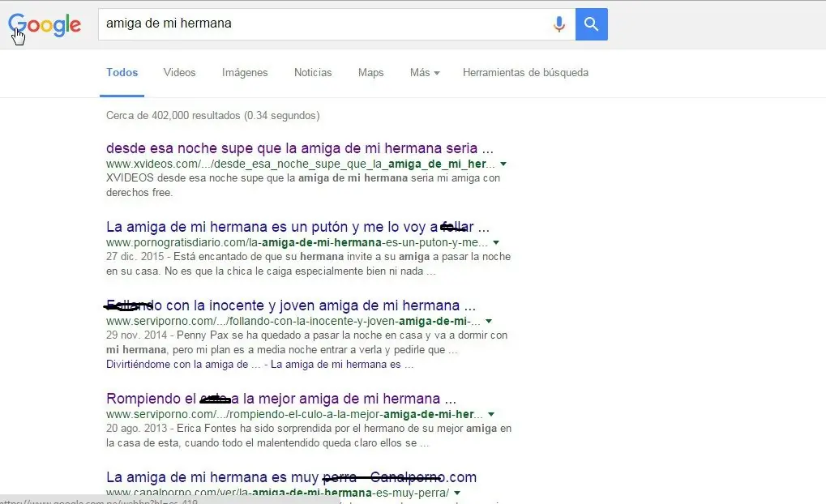Expand dropdown arrow beside canalporno.com URL
The width and height of the screenshot is (826, 504).
(x=457, y=493)
